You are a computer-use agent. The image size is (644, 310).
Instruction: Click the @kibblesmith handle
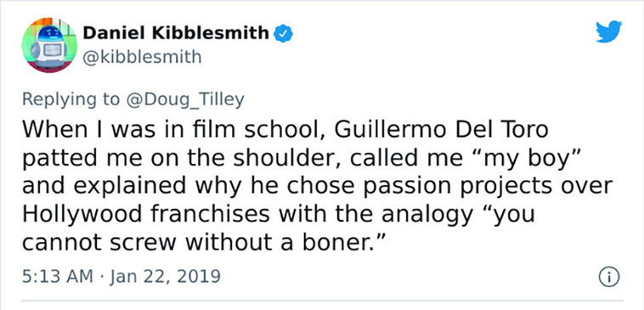tap(142, 57)
